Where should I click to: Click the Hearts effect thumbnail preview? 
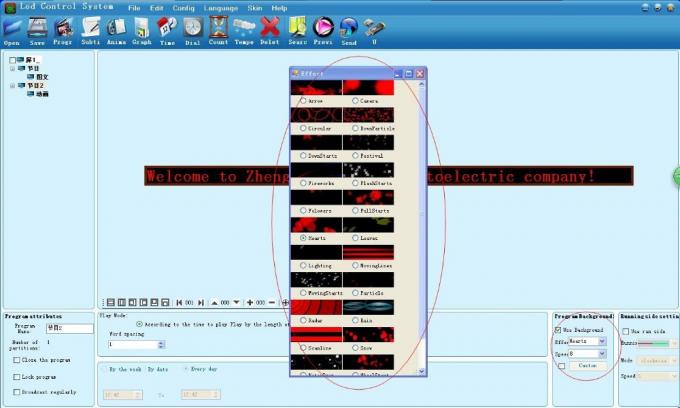point(316,225)
